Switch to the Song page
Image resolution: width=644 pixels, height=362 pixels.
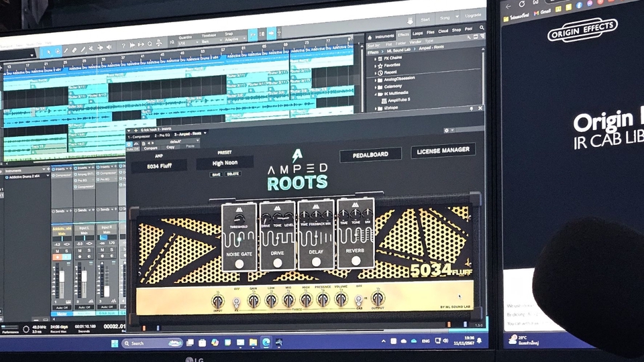click(x=445, y=17)
